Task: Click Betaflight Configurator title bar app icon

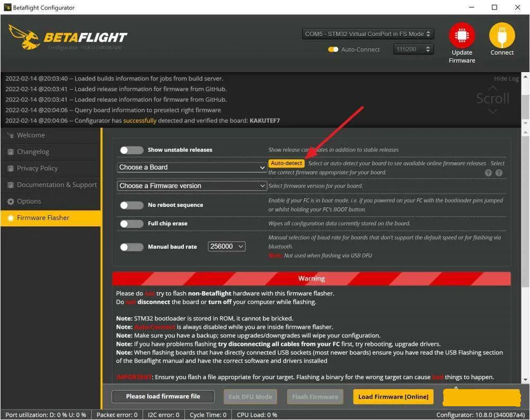Action: point(7,7)
